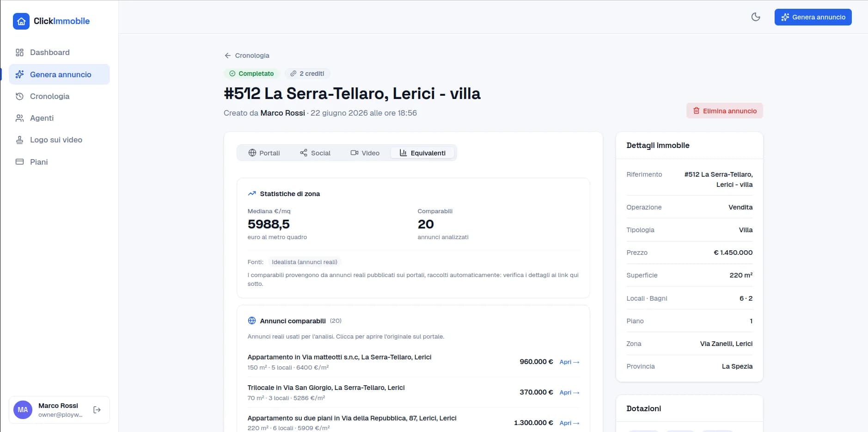Click the listing title #512 La Serra-Tellaro heading

(352, 93)
